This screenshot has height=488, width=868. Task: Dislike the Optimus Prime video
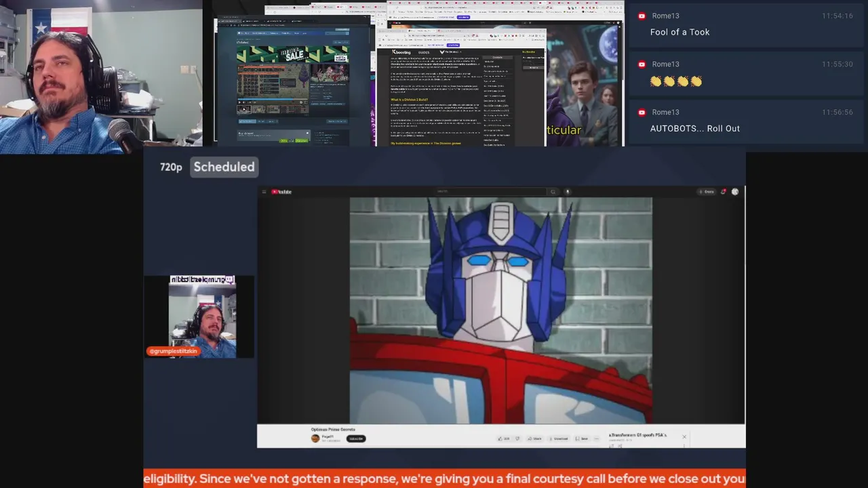tap(517, 439)
